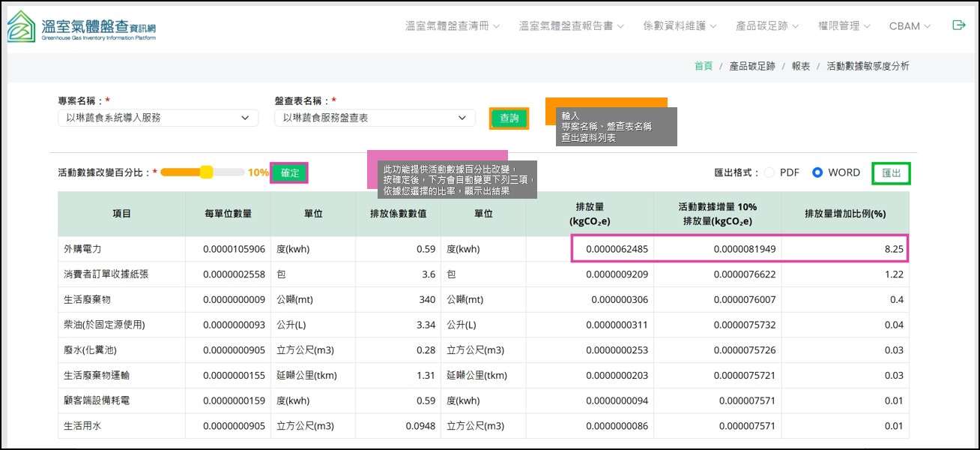
Task: Expand the 權限管理 menu
Action: 844,26
